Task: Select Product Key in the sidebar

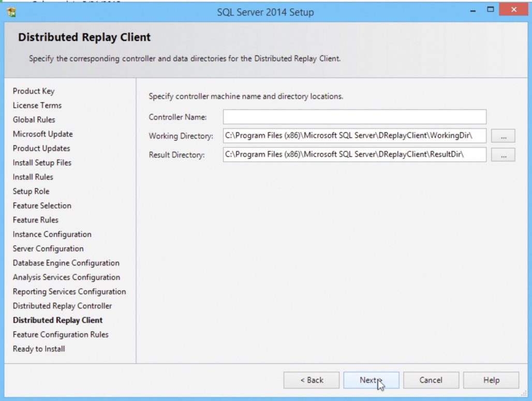Action: tap(34, 91)
